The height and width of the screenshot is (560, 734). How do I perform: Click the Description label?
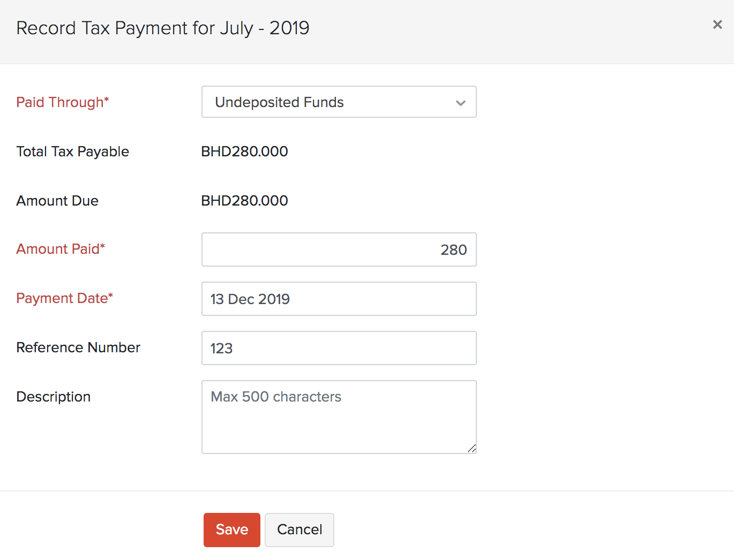point(53,397)
